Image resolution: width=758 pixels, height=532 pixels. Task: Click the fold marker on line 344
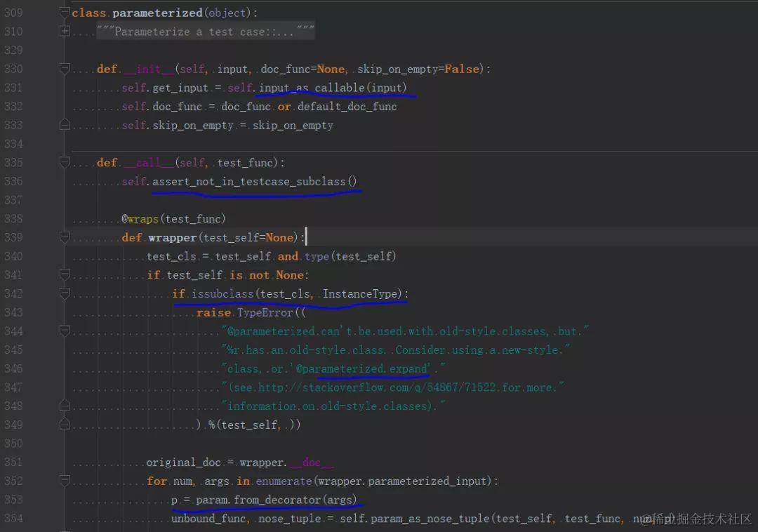tap(65, 331)
